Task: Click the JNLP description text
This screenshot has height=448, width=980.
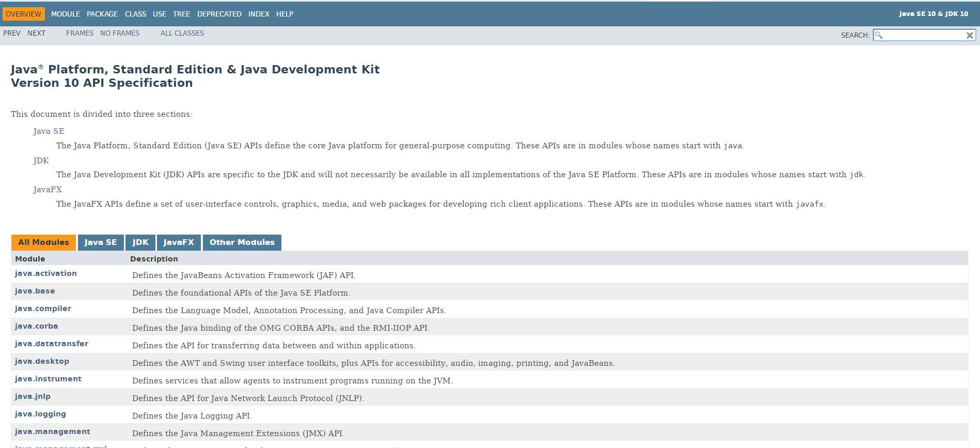Action: [248, 398]
